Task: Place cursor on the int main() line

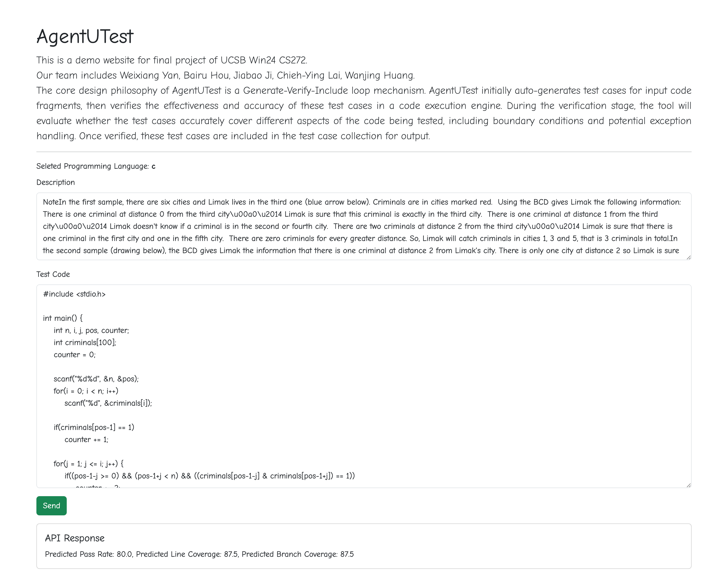Action: 63,318
